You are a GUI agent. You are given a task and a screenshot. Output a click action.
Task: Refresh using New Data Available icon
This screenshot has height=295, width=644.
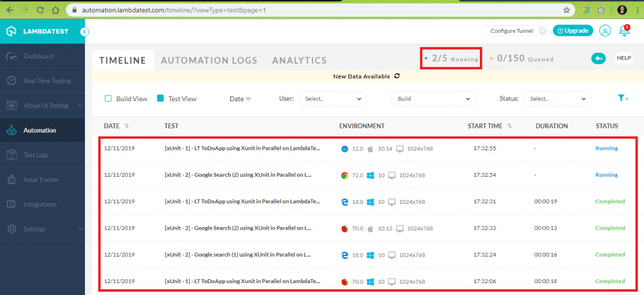396,76
